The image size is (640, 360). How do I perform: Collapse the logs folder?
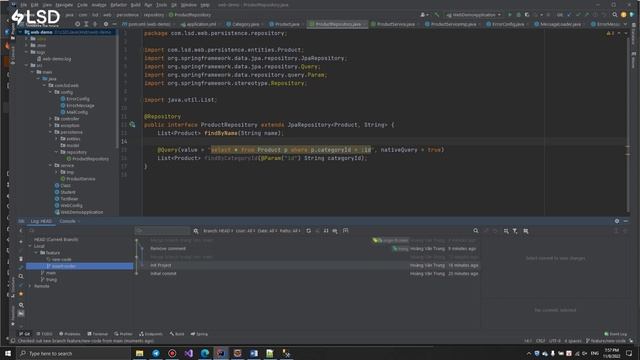pos(27,52)
